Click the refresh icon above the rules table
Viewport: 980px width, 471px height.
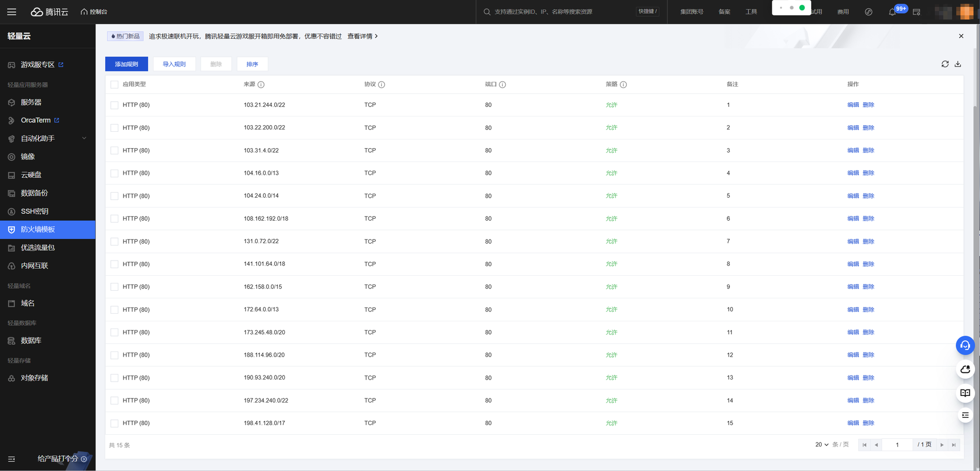[945, 64]
